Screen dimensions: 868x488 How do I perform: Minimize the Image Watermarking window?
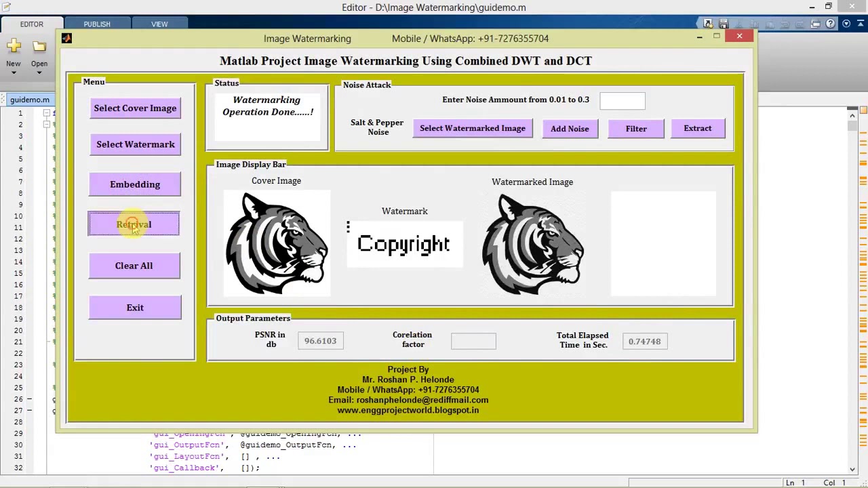click(x=699, y=37)
